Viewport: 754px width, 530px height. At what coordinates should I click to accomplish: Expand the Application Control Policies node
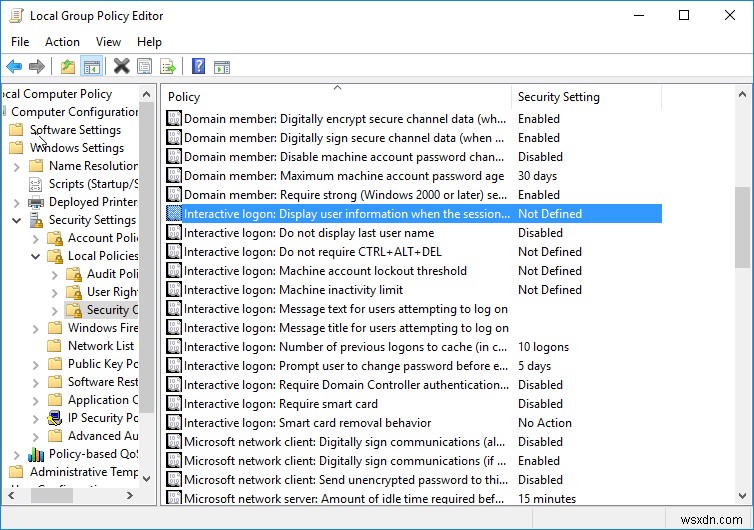pos(36,401)
